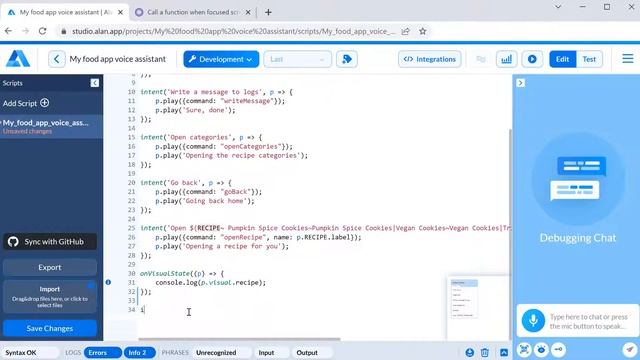Click the key authorization icon
Screen dimensions: 640x360
tap(558, 350)
